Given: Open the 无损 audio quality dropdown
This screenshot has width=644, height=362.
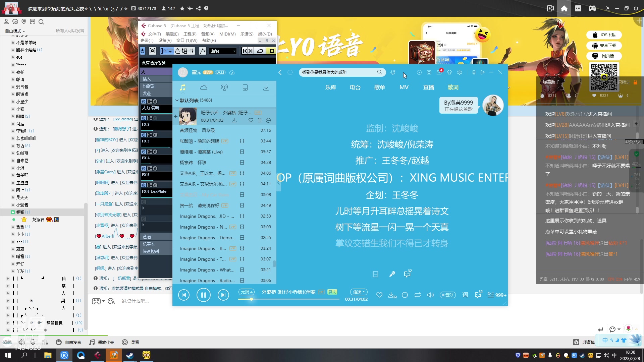Looking at the screenshot, I should [247, 292].
